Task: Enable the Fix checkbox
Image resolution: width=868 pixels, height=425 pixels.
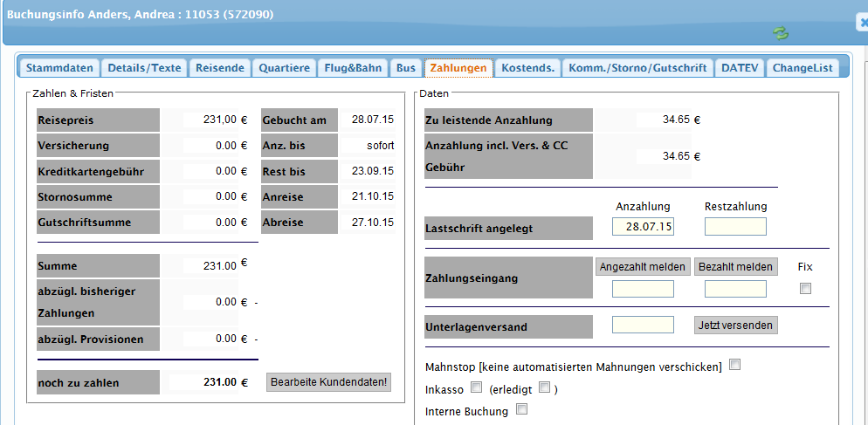Action: pos(805,289)
